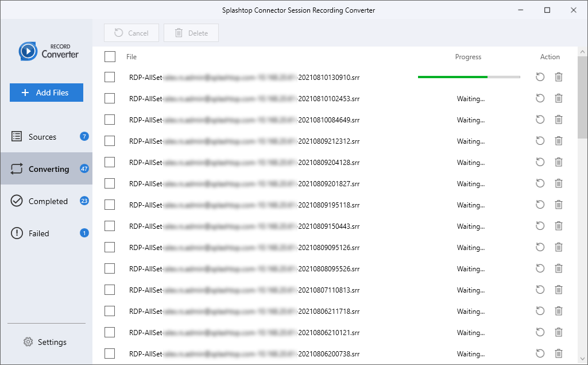
Task: Delete the file ending 20210810084649.srr
Action: (x=558, y=120)
